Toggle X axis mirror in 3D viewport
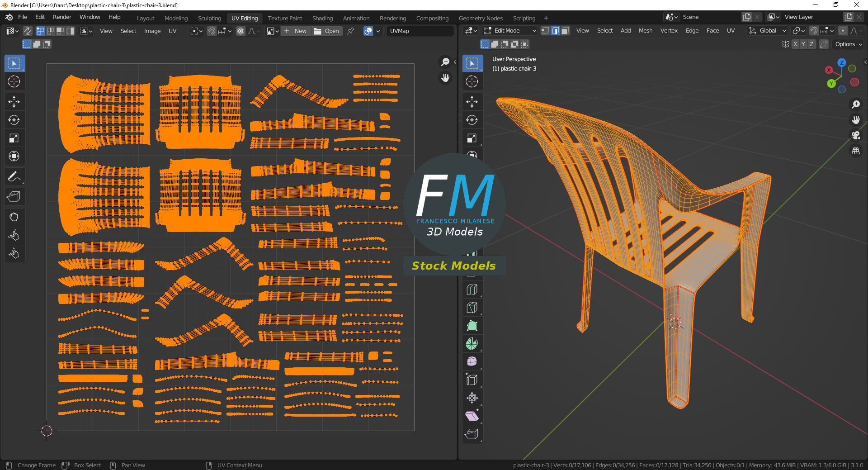This screenshot has height=470, width=868. (x=795, y=44)
